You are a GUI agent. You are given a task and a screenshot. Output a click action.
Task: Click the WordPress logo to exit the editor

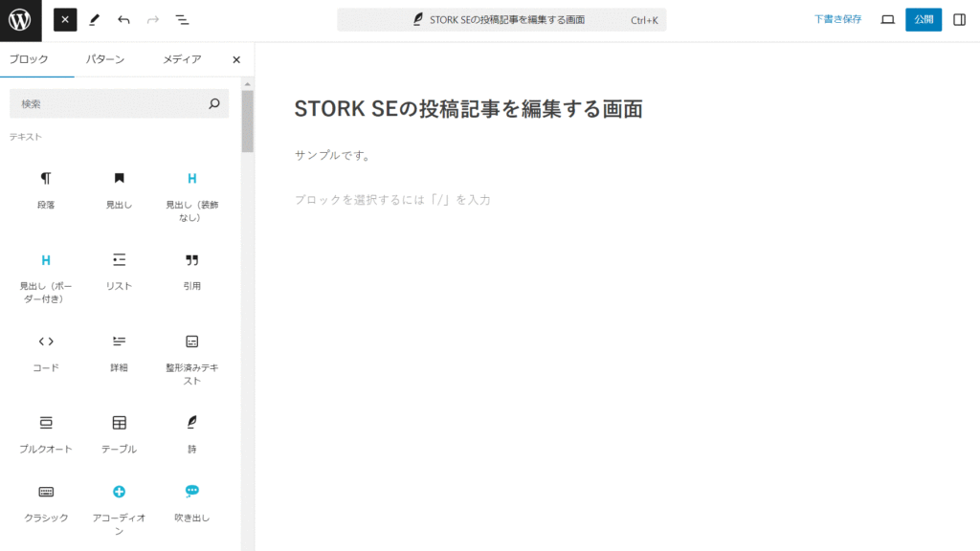[x=20, y=20]
